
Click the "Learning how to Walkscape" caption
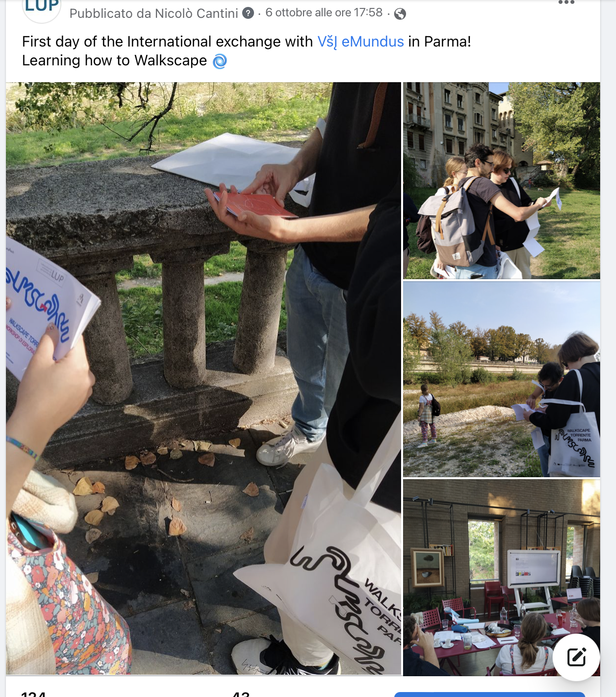coord(114,60)
